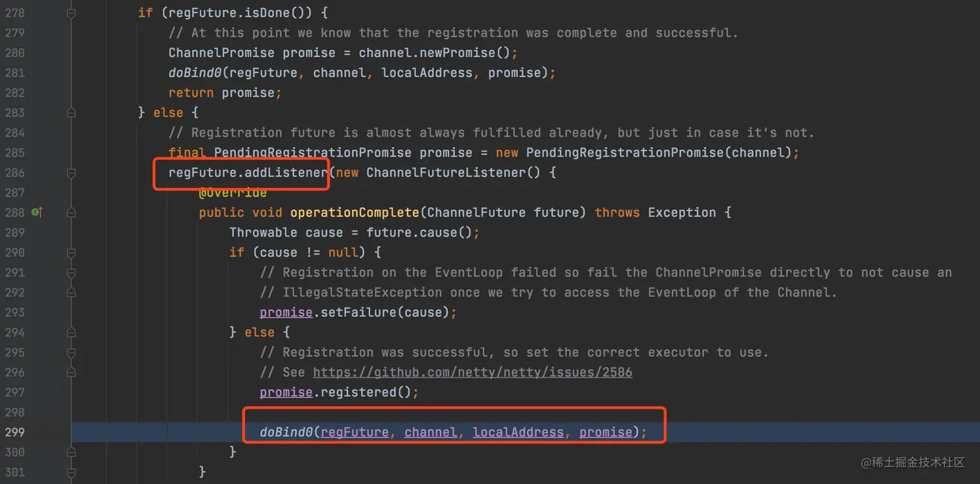Click the 'final' keyword on line 285

click(x=187, y=153)
